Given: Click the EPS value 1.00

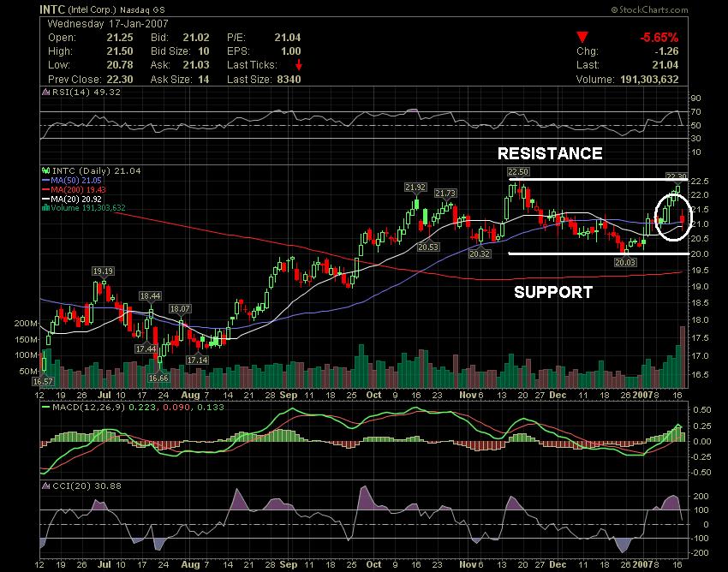Looking at the screenshot, I should coord(290,51).
